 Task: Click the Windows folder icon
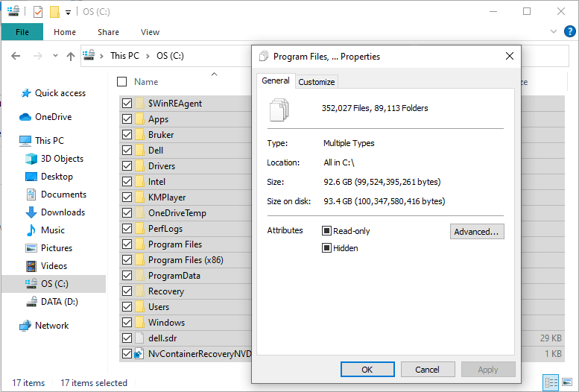click(x=139, y=323)
